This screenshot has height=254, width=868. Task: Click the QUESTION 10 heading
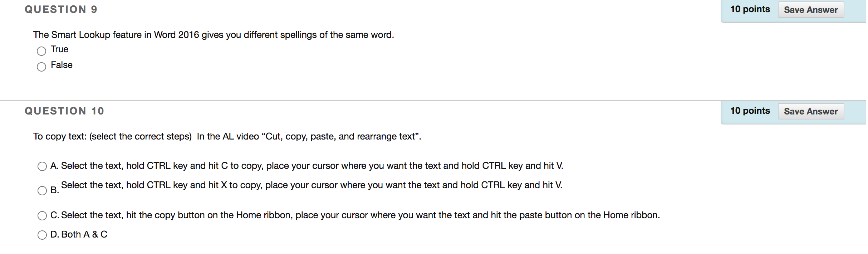pos(64,111)
